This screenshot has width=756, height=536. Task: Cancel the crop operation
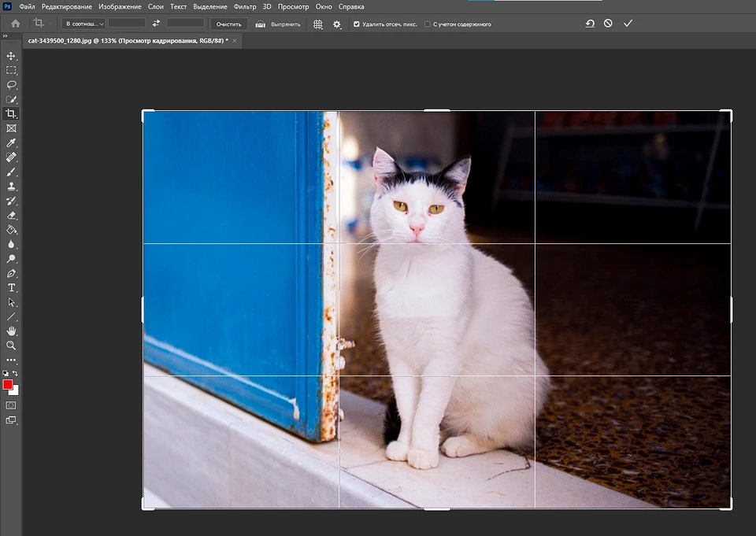pos(608,24)
